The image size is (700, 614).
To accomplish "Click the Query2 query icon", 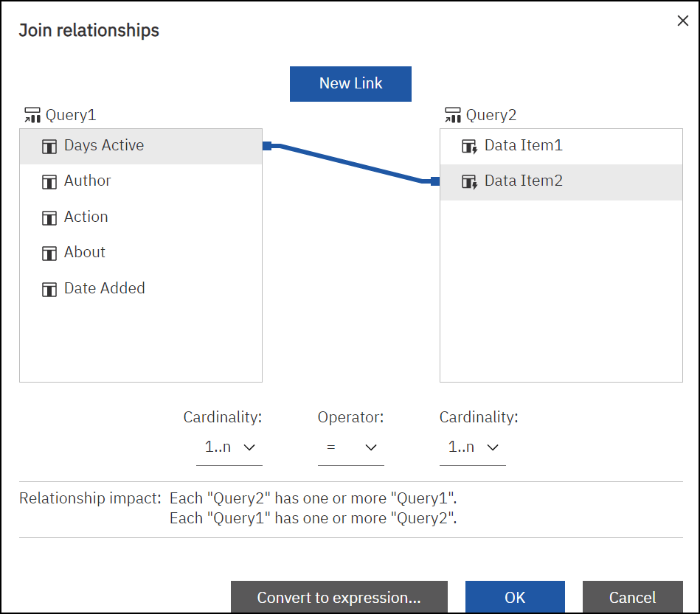I will point(453,115).
